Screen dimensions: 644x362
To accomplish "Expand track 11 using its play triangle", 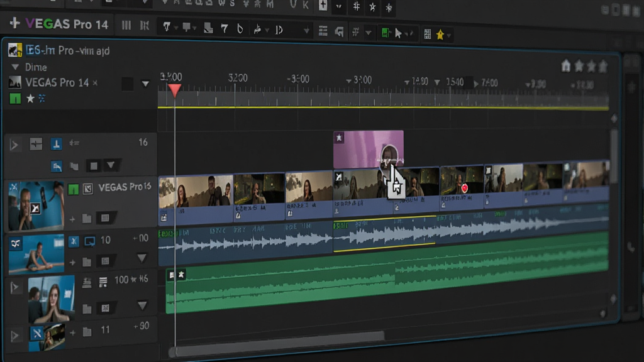I will 15,336.
